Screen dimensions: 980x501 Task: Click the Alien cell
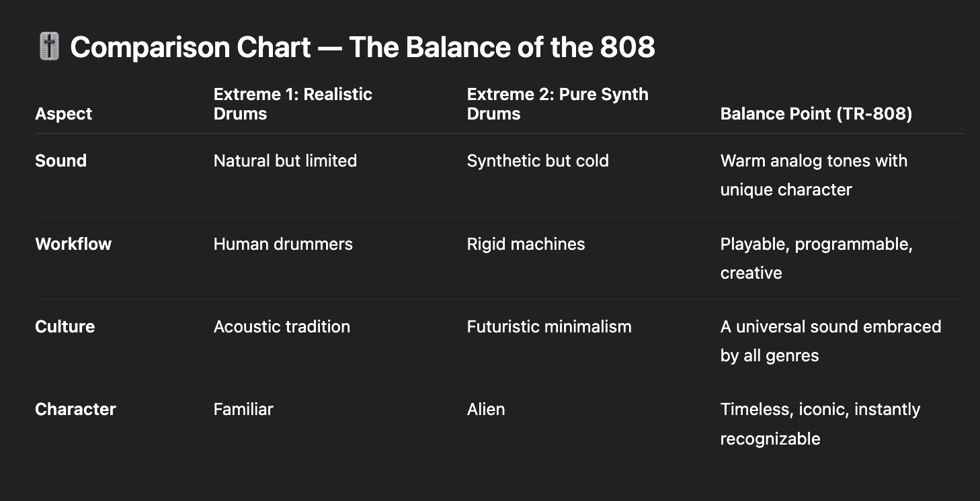point(486,409)
